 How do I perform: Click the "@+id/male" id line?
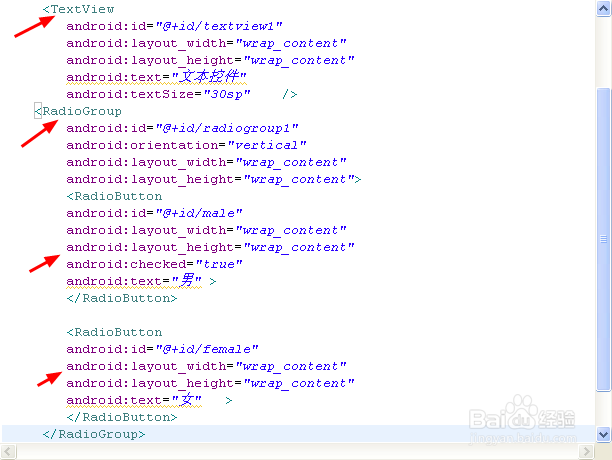coord(154,213)
